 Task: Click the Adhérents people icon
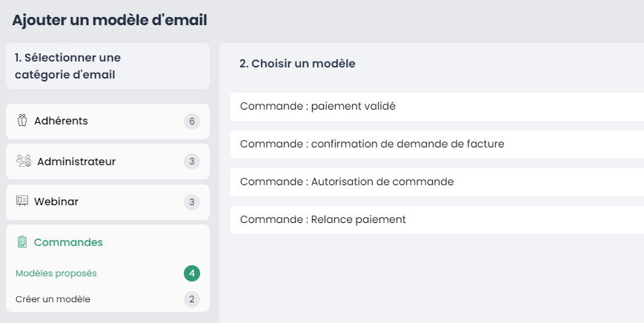tap(22, 120)
